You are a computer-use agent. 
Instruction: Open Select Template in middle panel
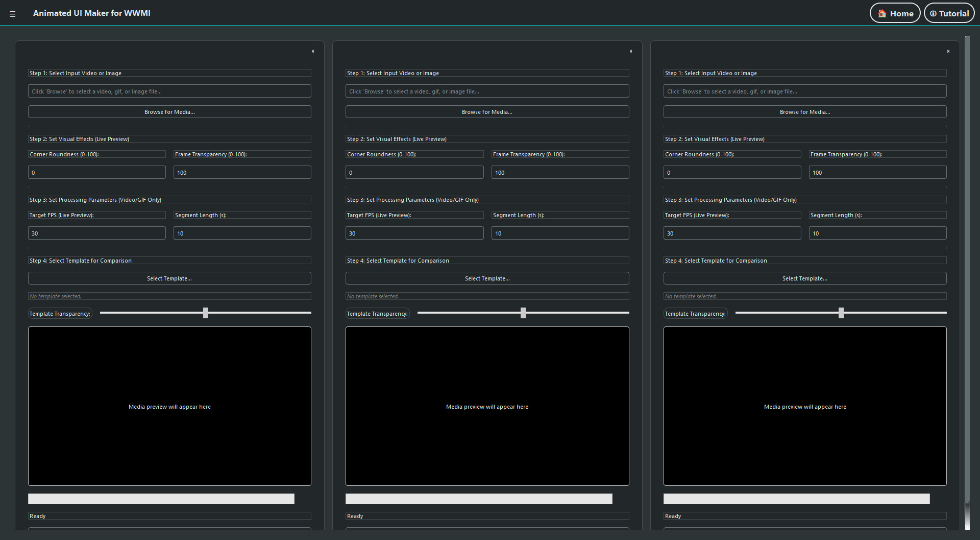(487, 278)
